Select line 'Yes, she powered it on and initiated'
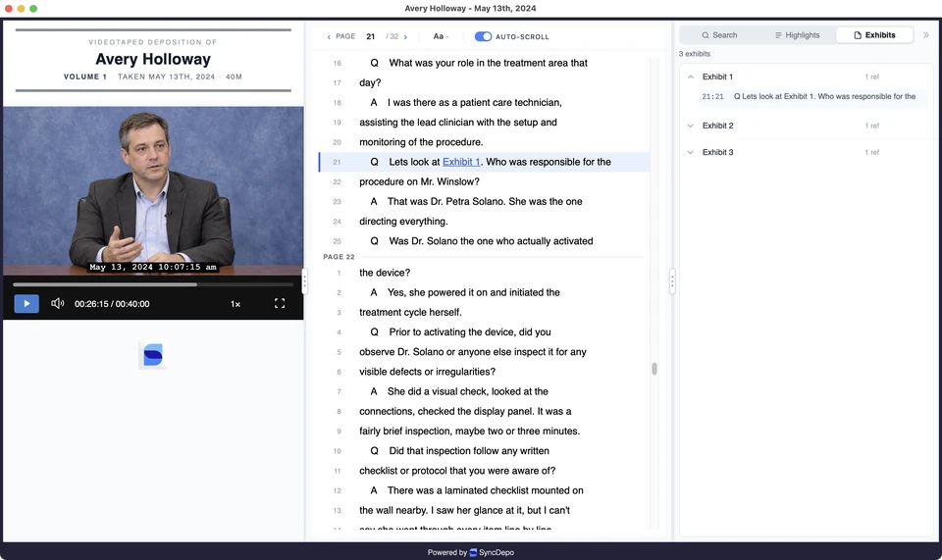942x560 pixels. [x=484, y=292]
